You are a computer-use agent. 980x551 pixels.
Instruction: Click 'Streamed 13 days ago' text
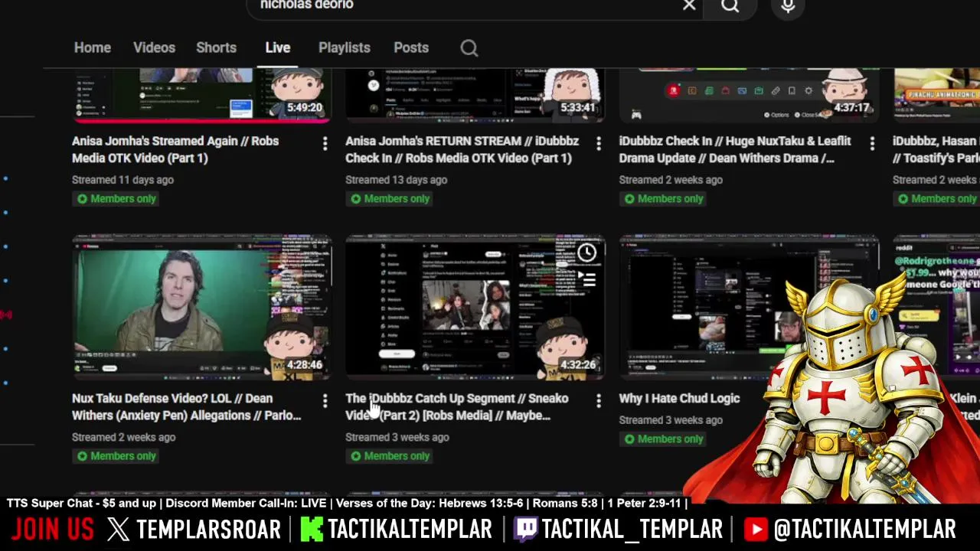(x=396, y=180)
